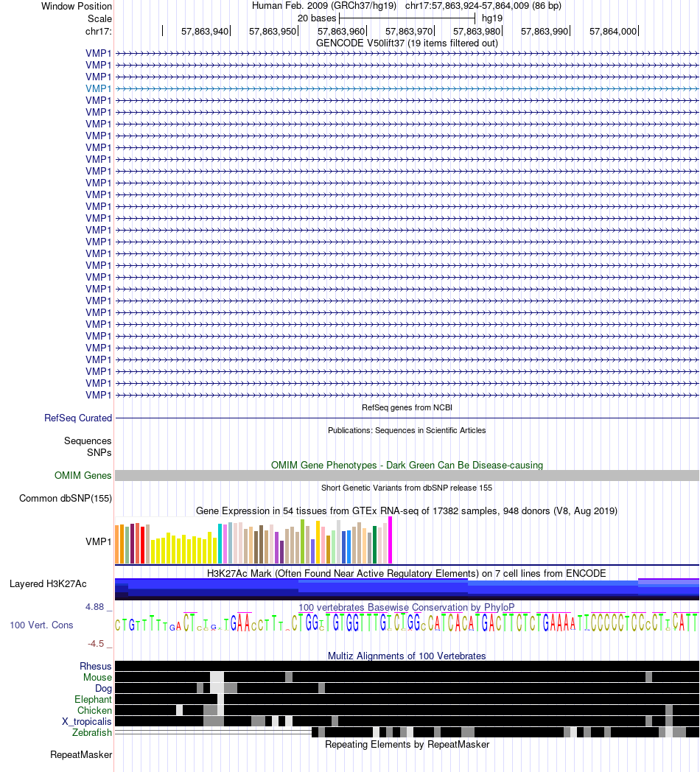
Task: Click the chr17: ruler label
Action: click(x=99, y=32)
